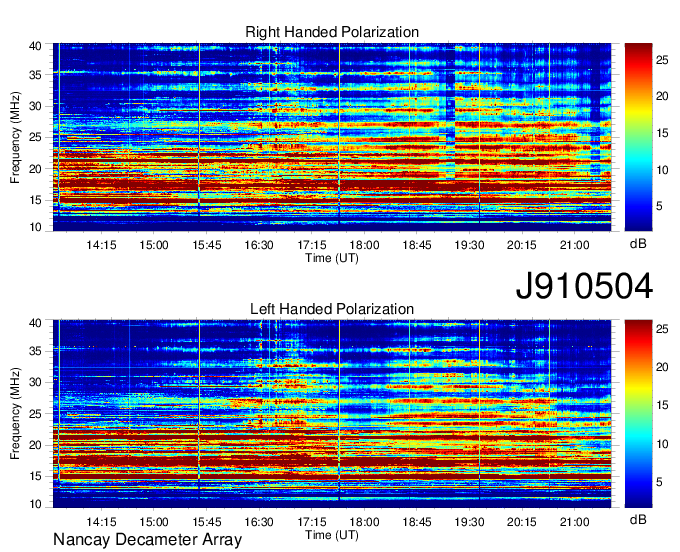680x552 pixels.
Task: Click the 40 MHz tick on top plot
Action: [35, 46]
